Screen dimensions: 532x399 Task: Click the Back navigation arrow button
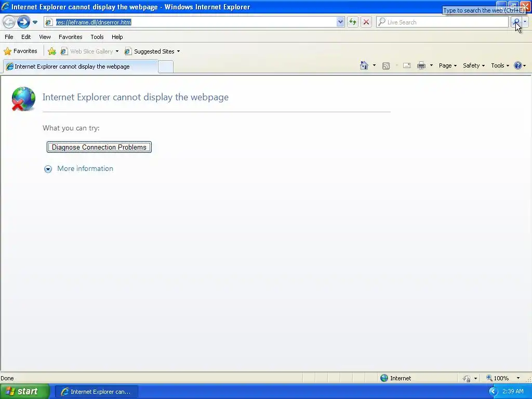9,22
